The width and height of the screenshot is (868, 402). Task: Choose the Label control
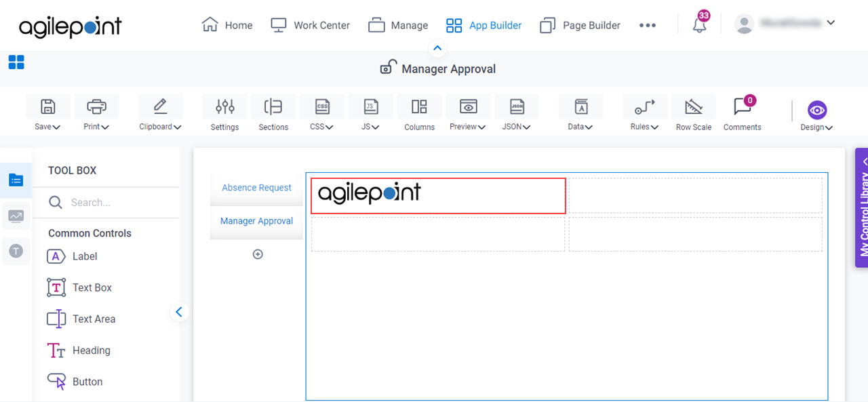click(72, 256)
